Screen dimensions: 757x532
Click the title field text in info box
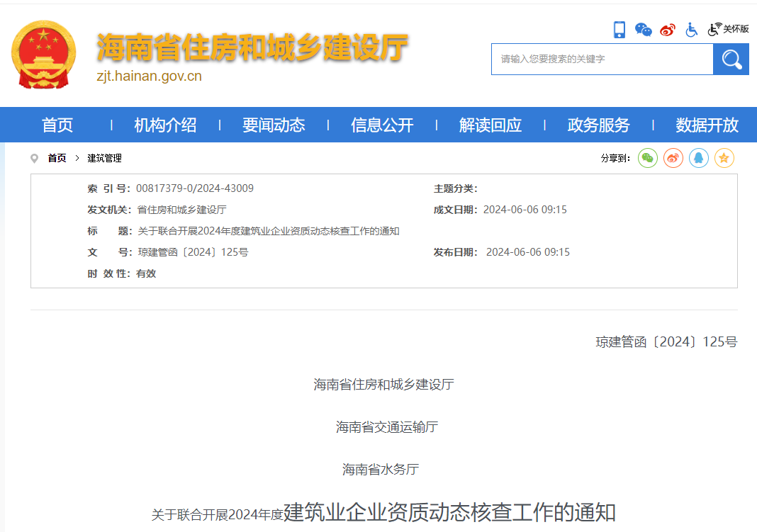click(269, 231)
